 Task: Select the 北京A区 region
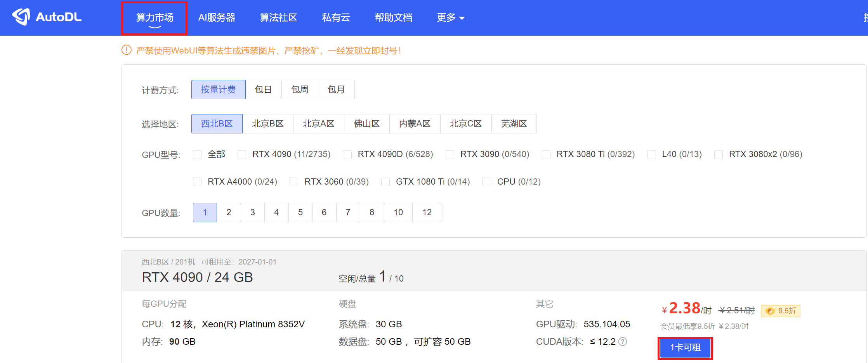pyautogui.click(x=319, y=124)
